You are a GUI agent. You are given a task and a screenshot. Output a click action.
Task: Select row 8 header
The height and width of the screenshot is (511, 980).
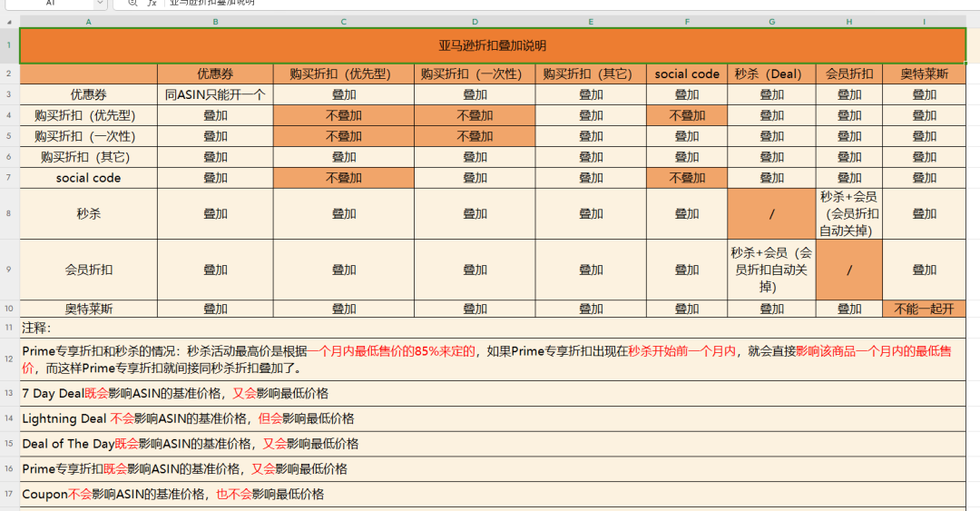tap(9, 214)
